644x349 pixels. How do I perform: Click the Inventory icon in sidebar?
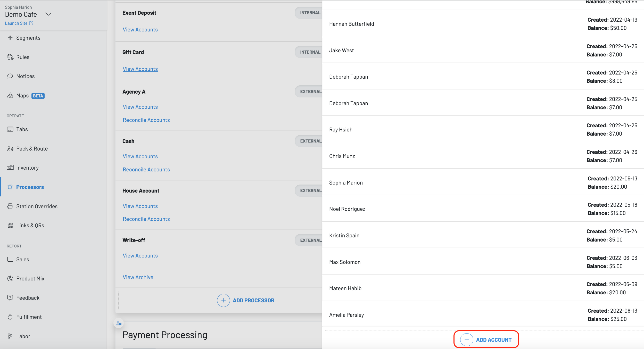tap(10, 168)
